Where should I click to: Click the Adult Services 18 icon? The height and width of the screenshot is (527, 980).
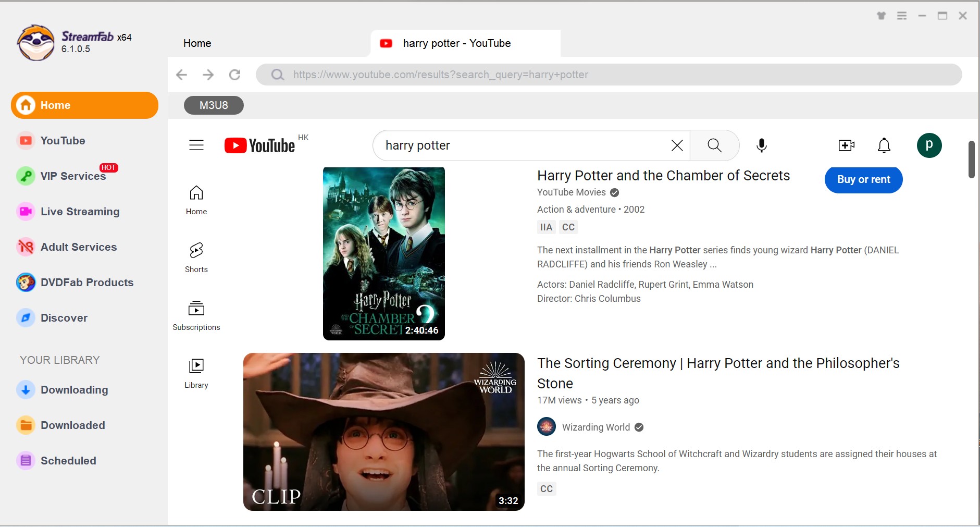click(26, 247)
